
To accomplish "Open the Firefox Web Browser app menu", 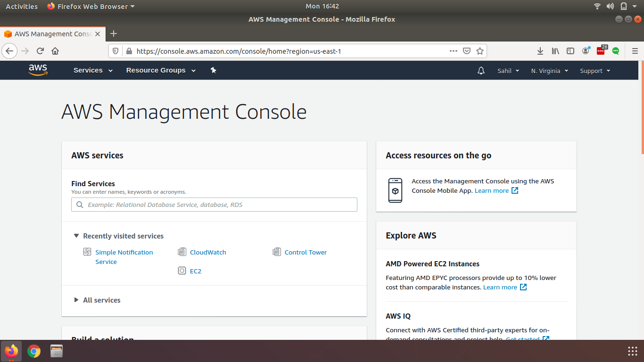I will tap(91, 6).
